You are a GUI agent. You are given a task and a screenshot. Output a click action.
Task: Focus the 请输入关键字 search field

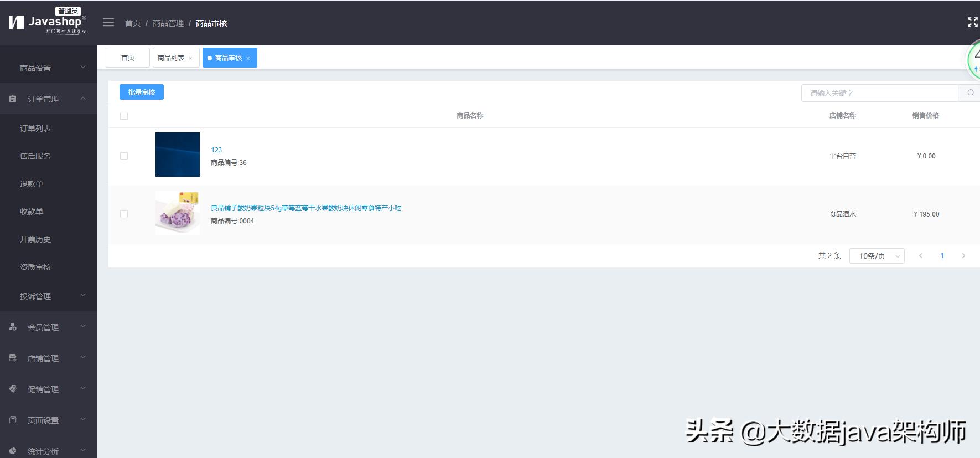point(880,92)
